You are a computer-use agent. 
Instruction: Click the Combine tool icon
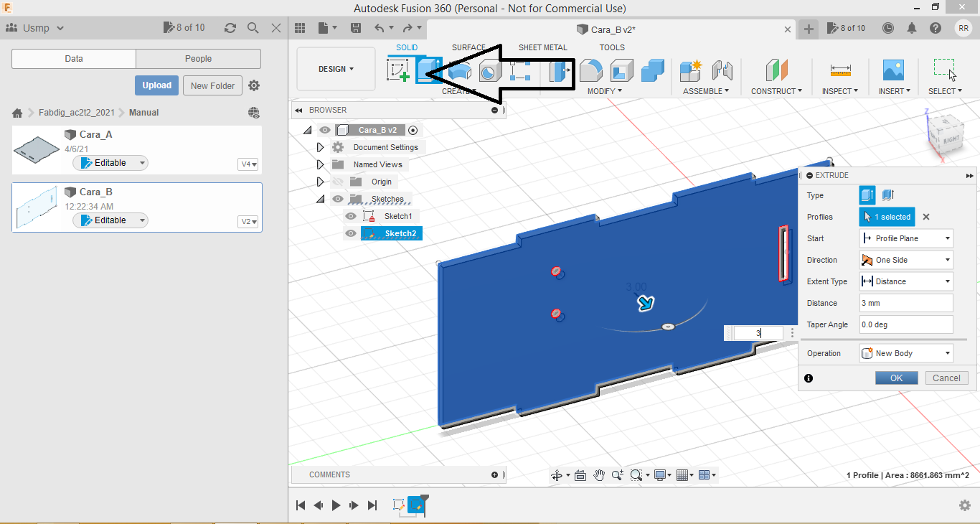pyautogui.click(x=652, y=70)
